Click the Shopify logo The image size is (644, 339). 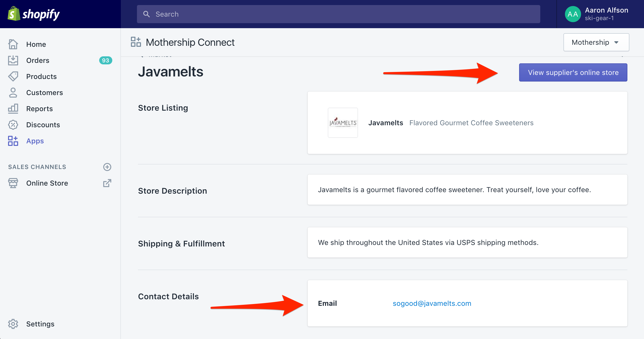point(34,14)
